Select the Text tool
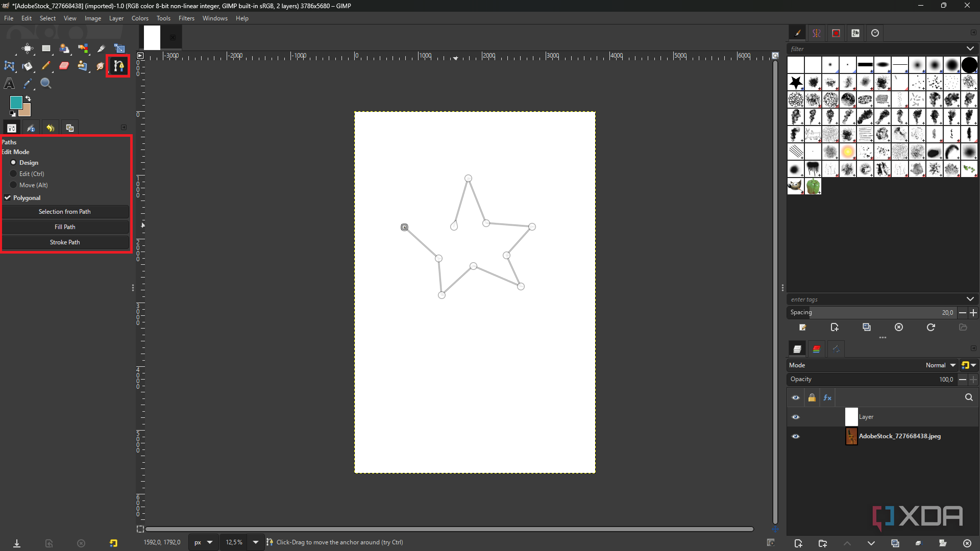Screen dimensions: 980x551 point(9,83)
